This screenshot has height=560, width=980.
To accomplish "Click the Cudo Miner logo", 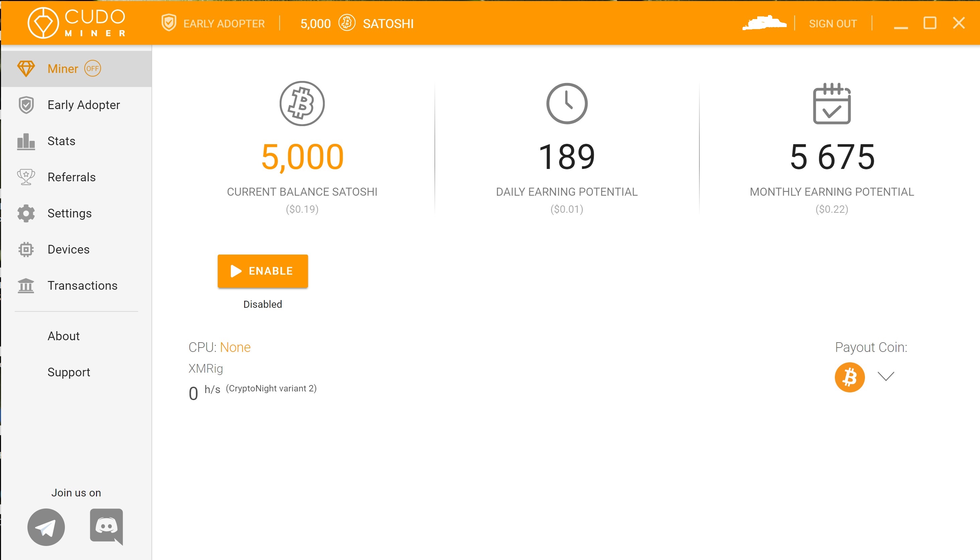I will tap(77, 23).
